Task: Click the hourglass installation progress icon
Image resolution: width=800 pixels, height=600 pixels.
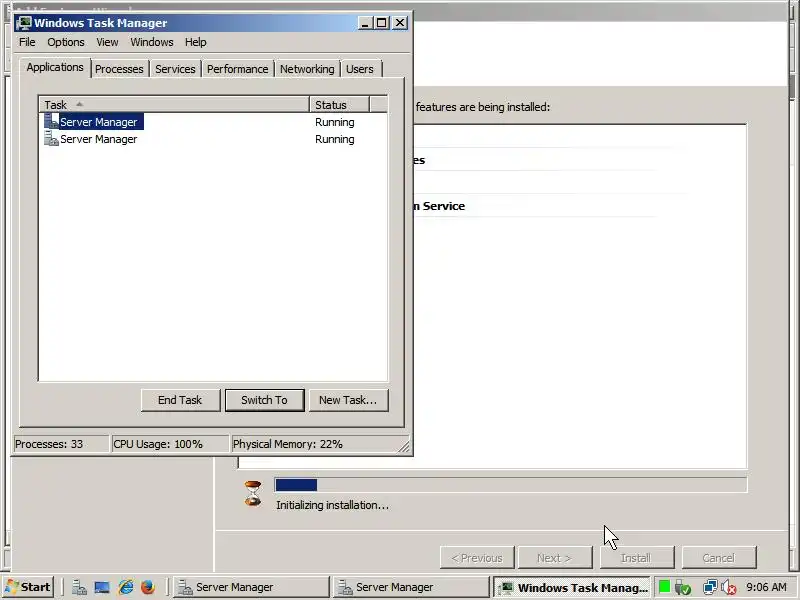Action: (x=253, y=493)
